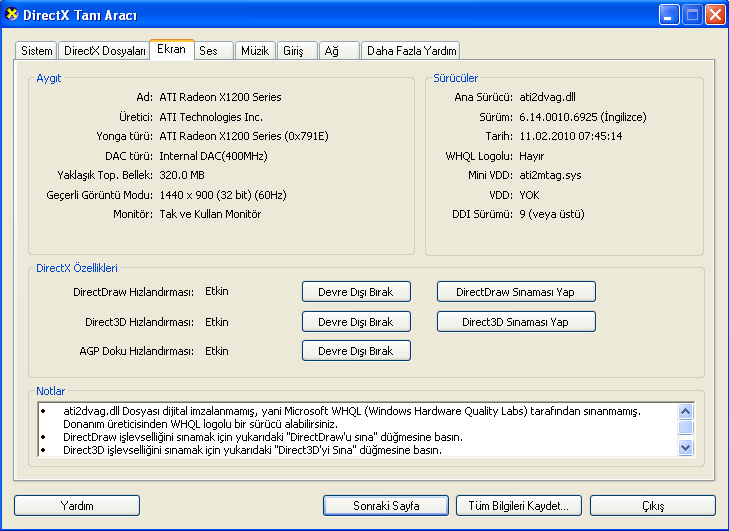Click the DDI Sürümü value 9 (veya üstü)
The image size is (729, 531).
tap(552, 214)
